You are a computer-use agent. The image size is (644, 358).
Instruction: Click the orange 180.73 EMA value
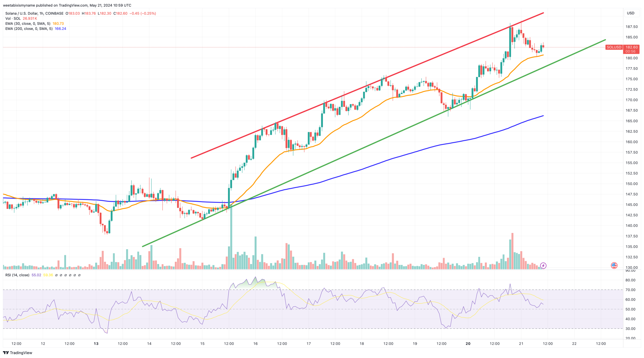point(58,24)
